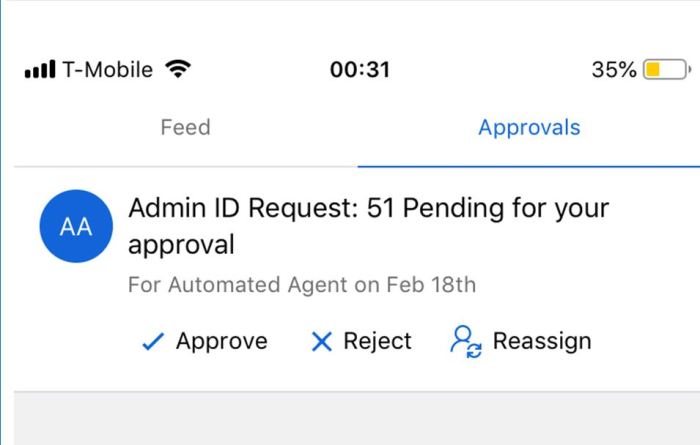Tap the cellular signal bars icon
The width and height of the screenshot is (700, 445).
[x=40, y=71]
